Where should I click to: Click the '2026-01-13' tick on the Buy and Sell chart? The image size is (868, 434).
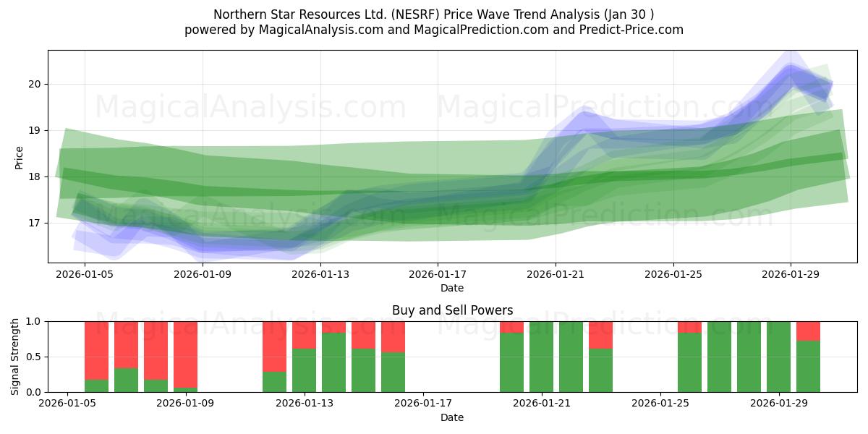pyautogui.click(x=305, y=404)
